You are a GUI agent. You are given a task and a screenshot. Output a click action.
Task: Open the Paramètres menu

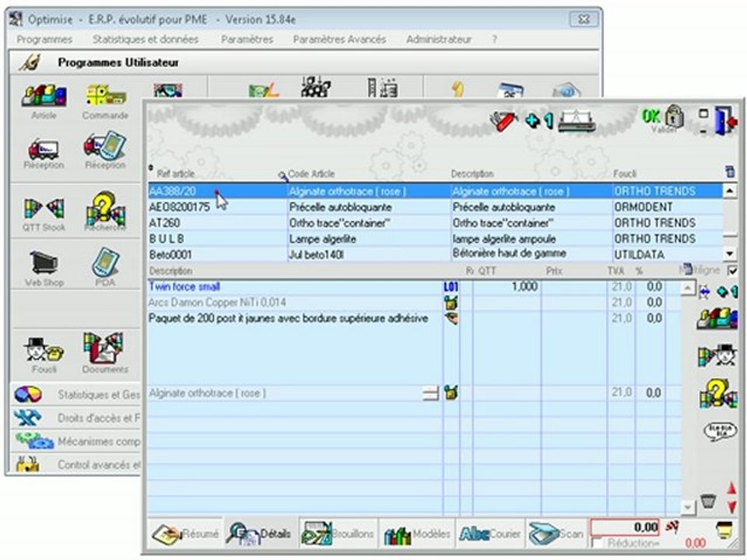click(247, 40)
